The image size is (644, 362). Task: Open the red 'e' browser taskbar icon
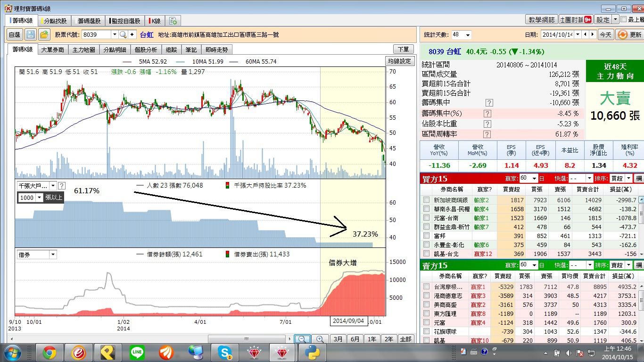79,353
